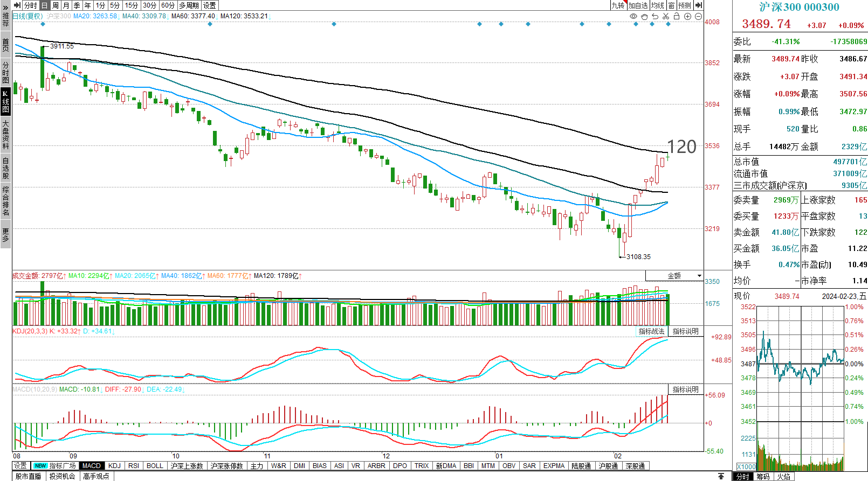Collapse the right panel with the arrow icon

[699, 5]
